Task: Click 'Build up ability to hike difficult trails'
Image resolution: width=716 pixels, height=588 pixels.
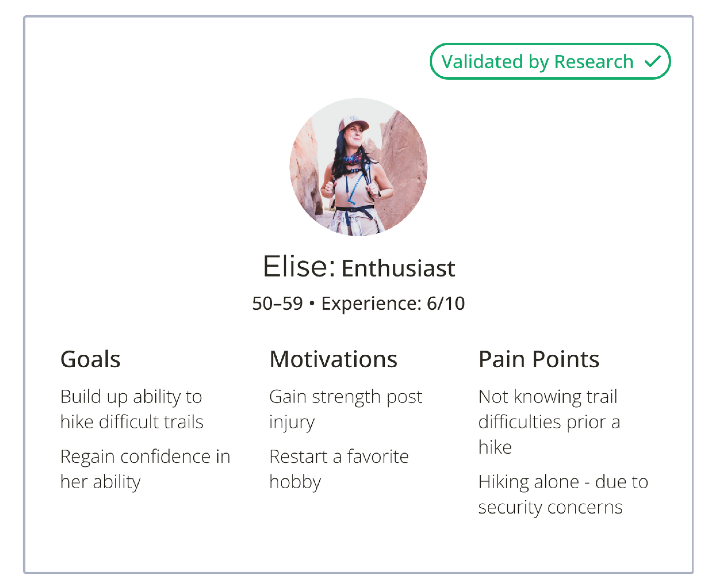Action: point(132,409)
